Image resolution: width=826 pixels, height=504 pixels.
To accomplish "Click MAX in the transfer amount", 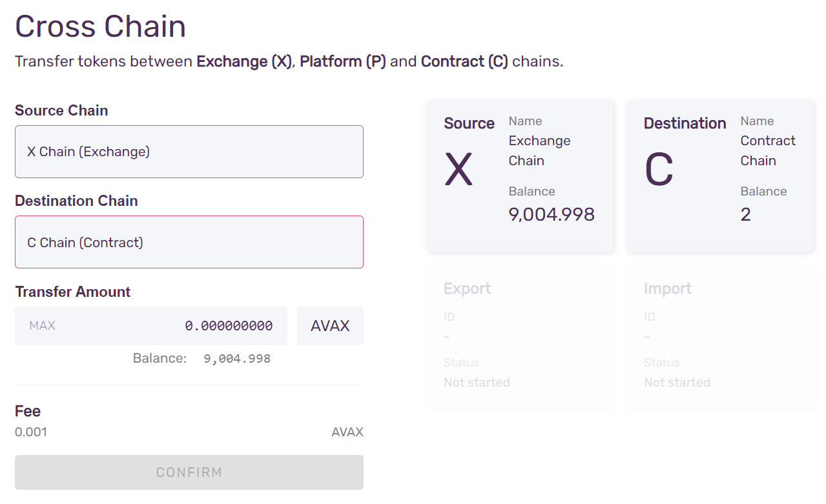I will coord(42,326).
